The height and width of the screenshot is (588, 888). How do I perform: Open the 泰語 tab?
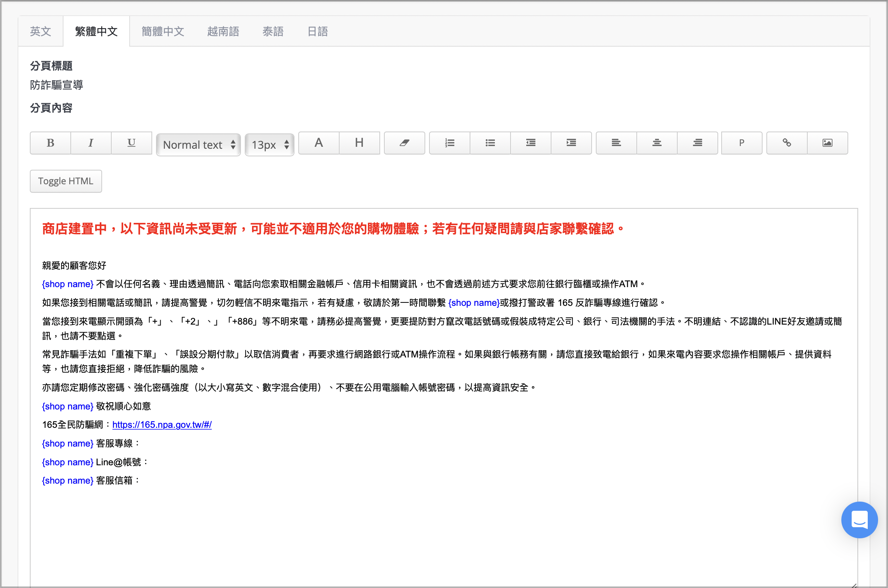[x=273, y=31]
